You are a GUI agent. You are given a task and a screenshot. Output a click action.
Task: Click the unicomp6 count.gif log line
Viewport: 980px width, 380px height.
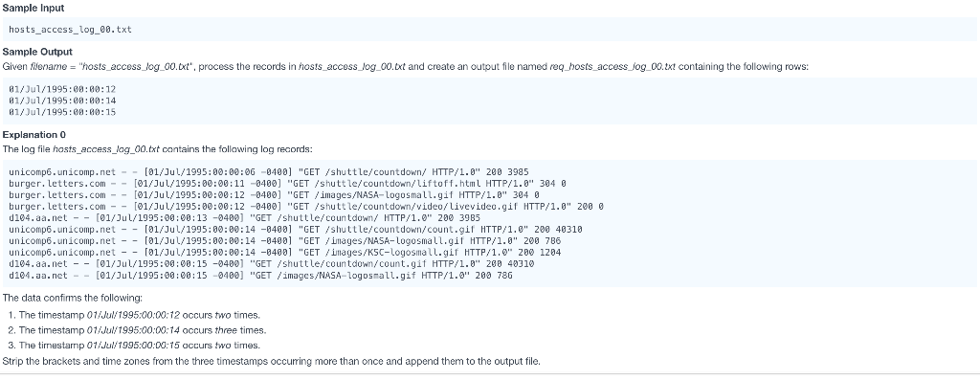296,230
